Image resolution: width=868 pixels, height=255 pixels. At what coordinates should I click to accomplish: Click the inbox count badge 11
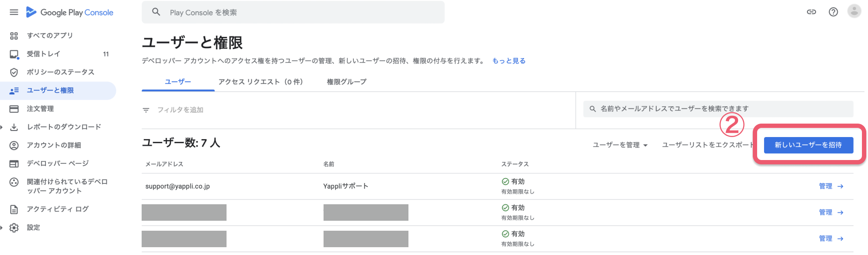106,54
